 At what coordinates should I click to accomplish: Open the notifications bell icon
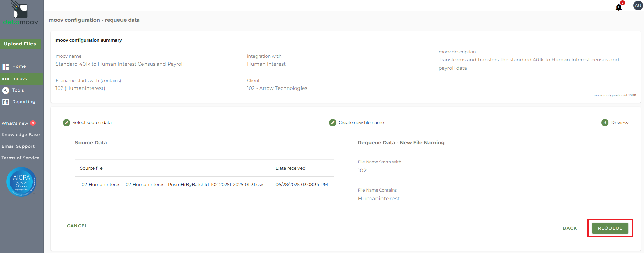[x=619, y=7]
